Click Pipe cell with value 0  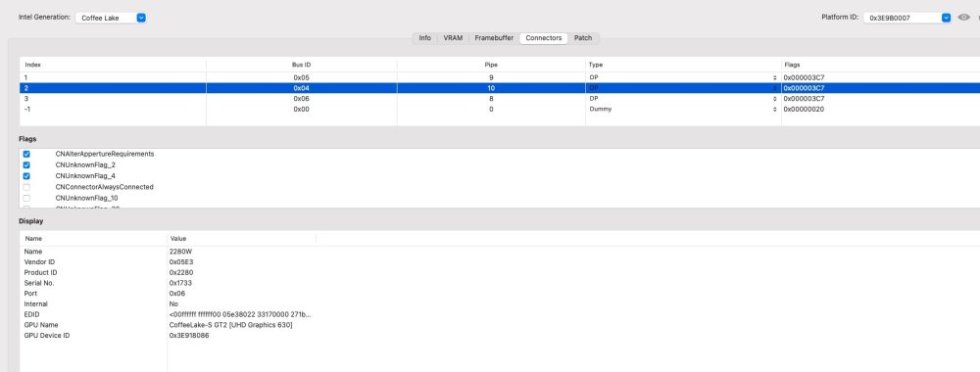pyautogui.click(x=491, y=110)
